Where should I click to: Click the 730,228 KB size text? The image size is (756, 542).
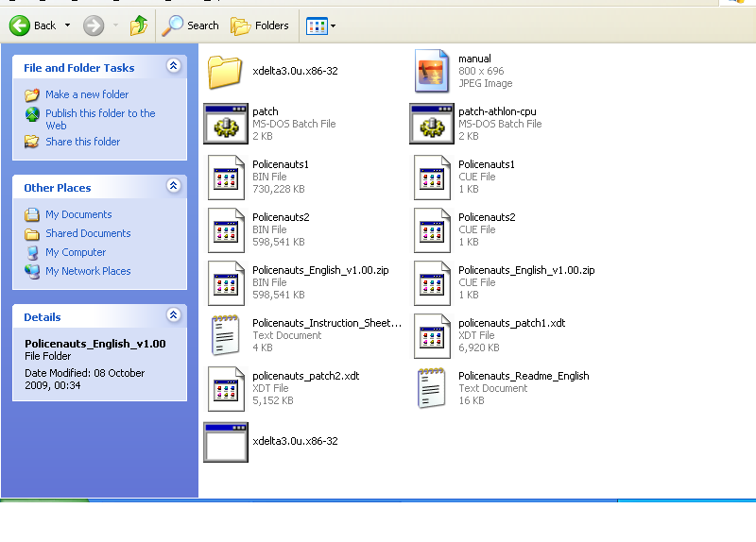click(x=279, y=189)
